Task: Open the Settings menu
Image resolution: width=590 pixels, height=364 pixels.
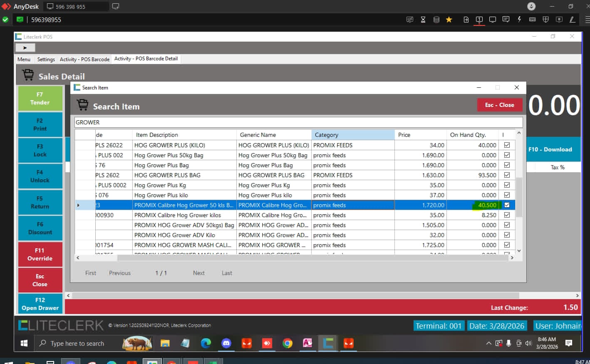Action: coord(46,59)
